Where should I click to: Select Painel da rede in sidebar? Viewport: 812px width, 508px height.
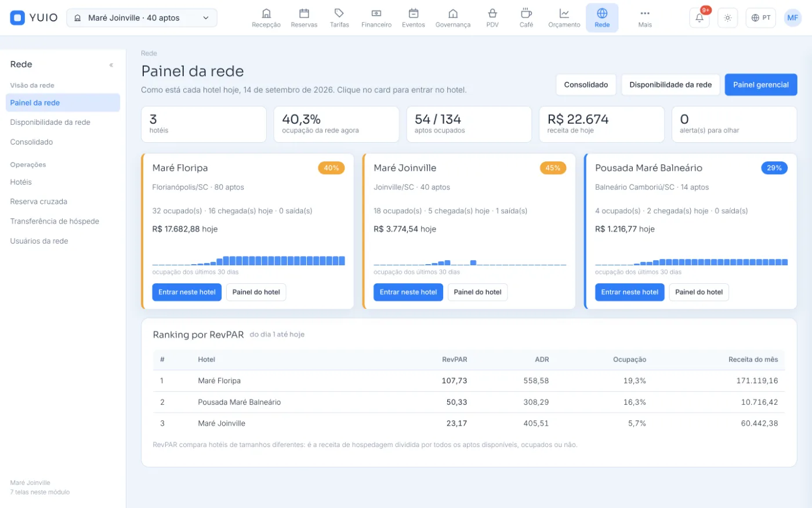[63, 103]
